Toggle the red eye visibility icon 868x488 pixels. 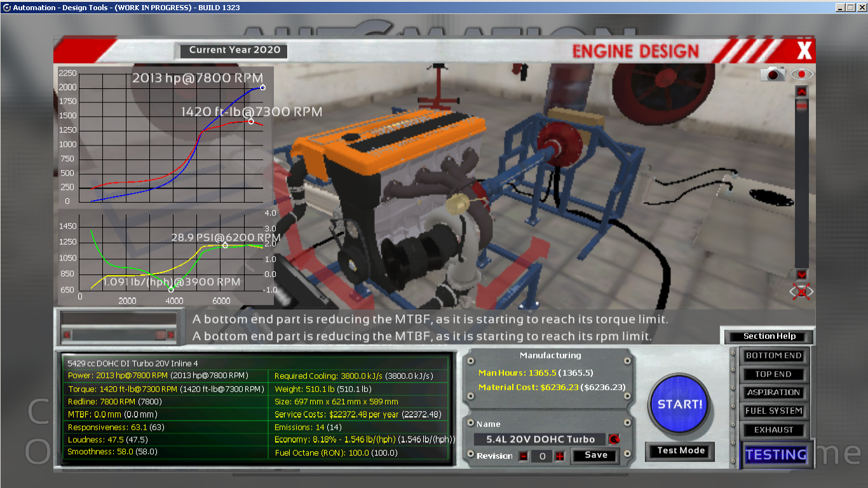coord(802,74)
